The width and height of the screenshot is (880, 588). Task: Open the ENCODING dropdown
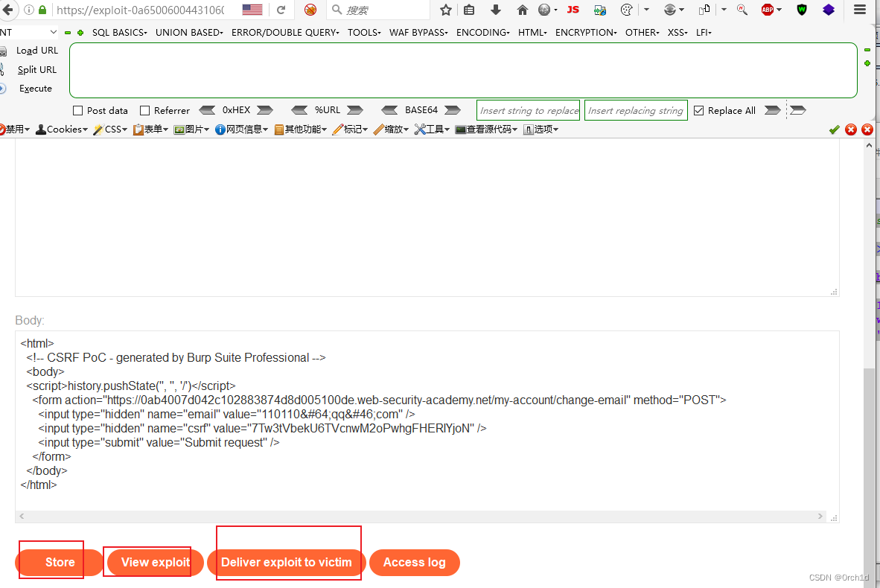coord(482,33)
